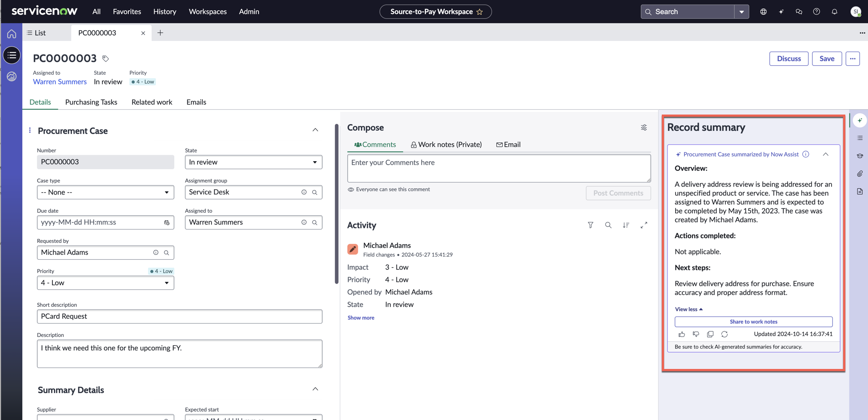Open the workspace Home icon
Viewport: 868px width, 420px height.
(x=12, y=34)
